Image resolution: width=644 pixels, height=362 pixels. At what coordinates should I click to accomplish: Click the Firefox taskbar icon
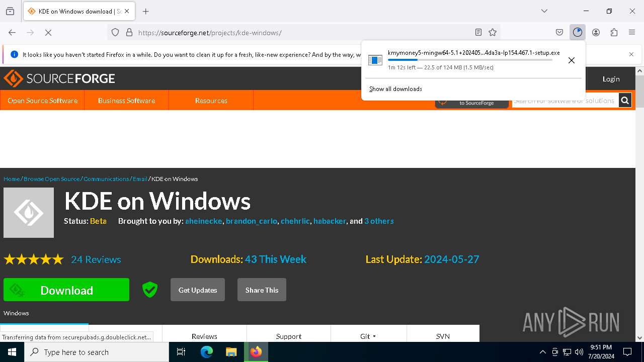coord(256,352)
